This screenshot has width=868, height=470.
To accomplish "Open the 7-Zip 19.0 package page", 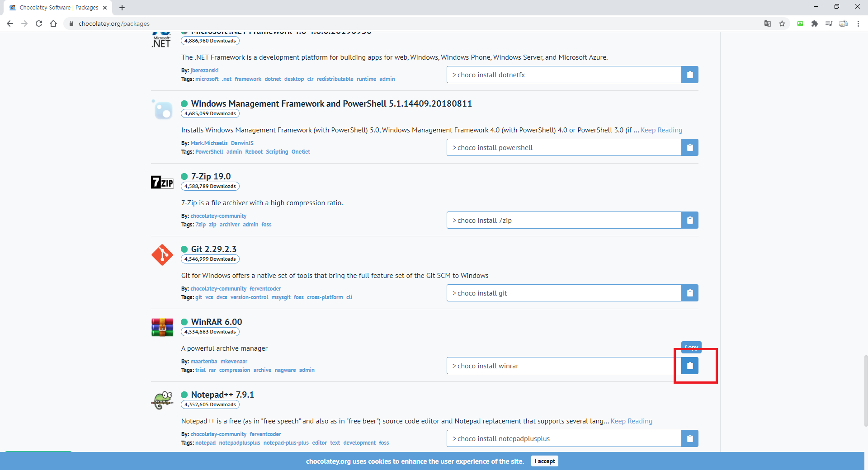I will (211, 176).
